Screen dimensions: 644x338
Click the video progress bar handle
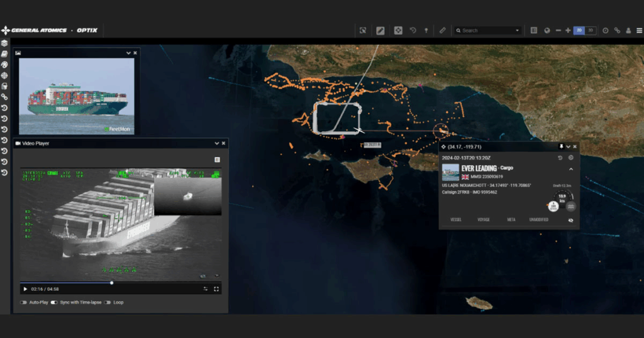pyautogui.click(x=112, y=283)
